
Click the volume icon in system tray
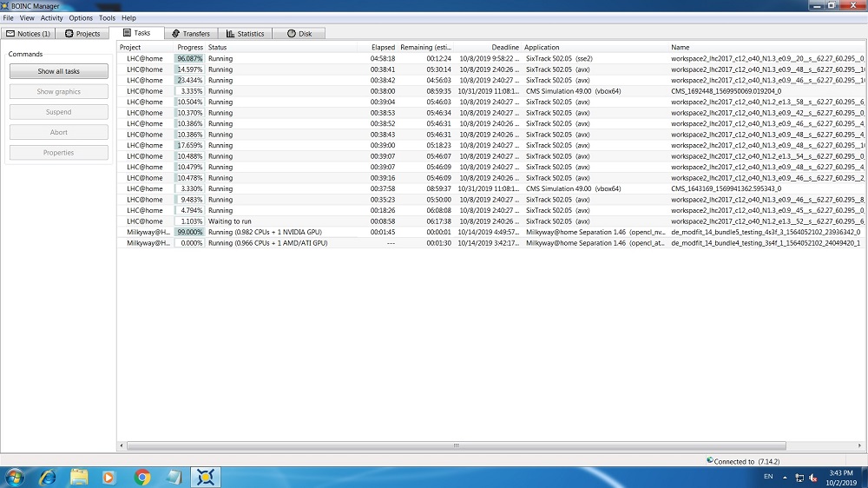pyautogui.click(x=813, y=478)
